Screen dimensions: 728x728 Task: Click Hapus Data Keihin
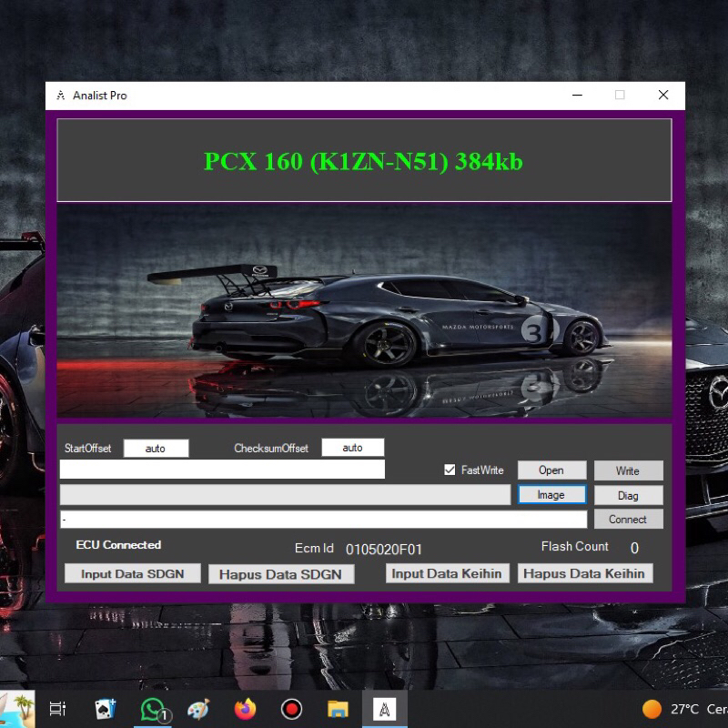coord(584,573)
